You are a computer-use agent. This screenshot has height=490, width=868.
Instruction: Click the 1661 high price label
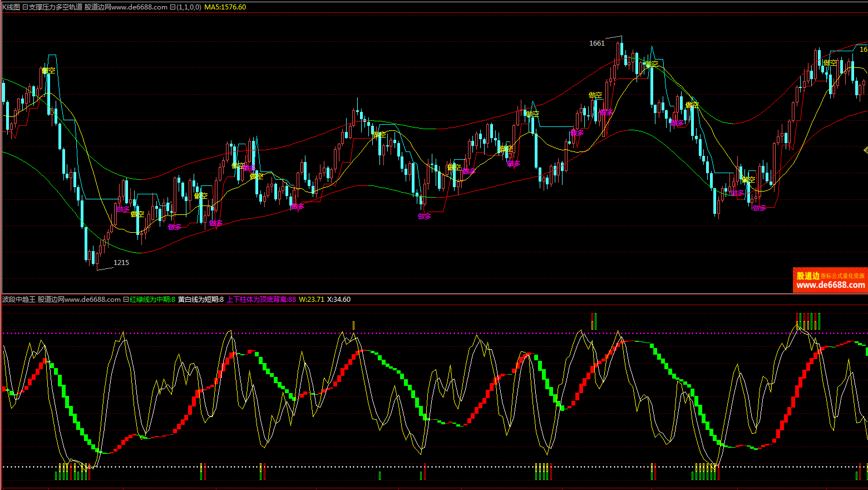click(596, 43)
